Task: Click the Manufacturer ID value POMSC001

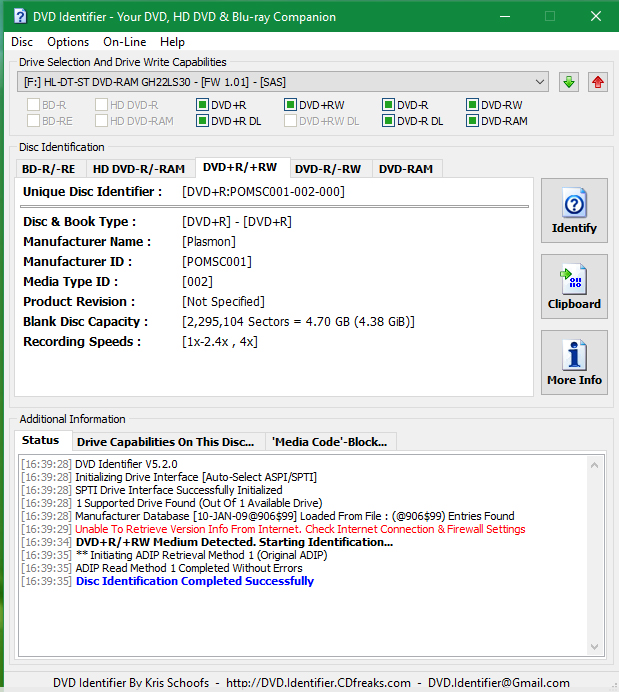Action: tap(217, 262)
